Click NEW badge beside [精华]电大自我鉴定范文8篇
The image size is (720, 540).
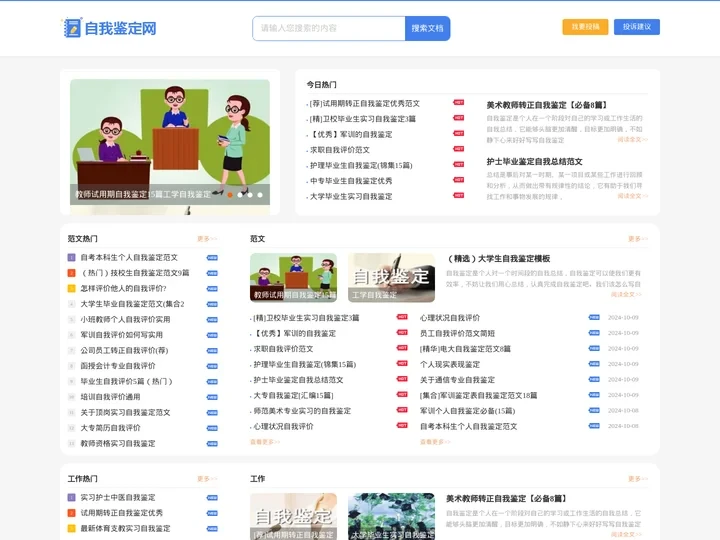(594, 348)
